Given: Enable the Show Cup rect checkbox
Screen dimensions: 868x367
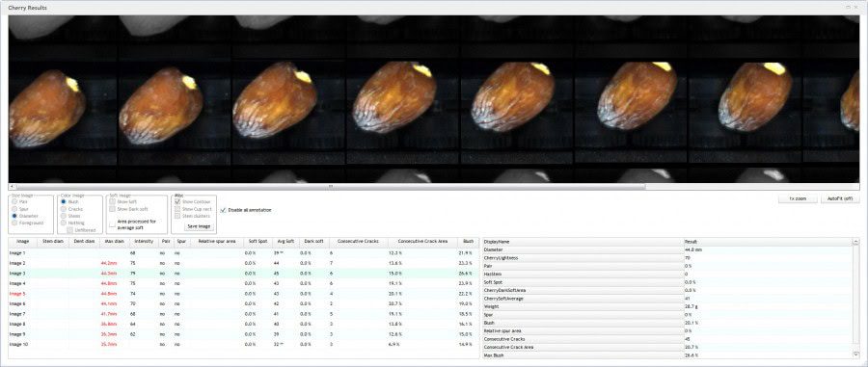Looking at the screenshot, I should [x=177, y=209].
